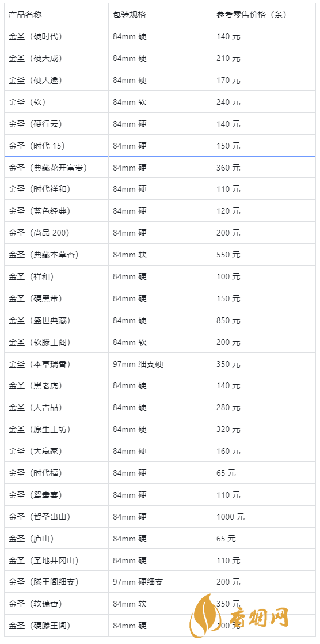This screenshot has width=320, height=644.
Task: Click the 香烟网 flame logo watermark
Action: point(205,616)
